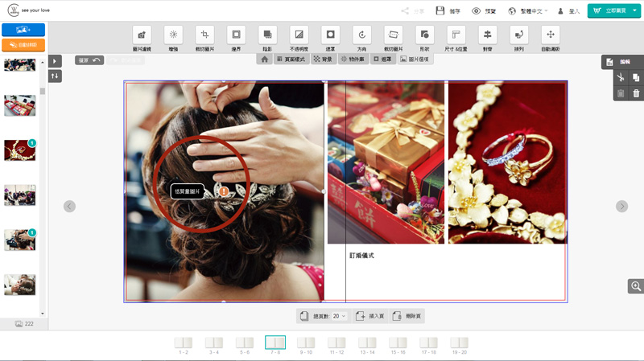Click the shadow (陰影) tool icon
644x361 pixels.
pos(266,35)
